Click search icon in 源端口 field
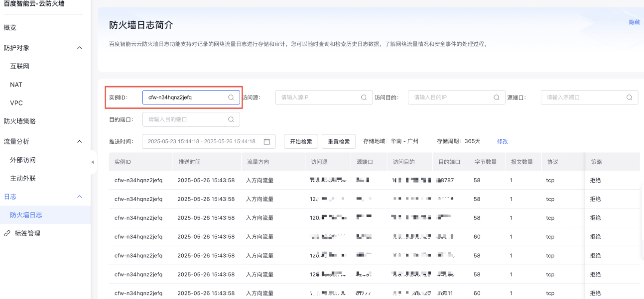Image resolution: width=644 pixels, height=299 pixels. point(629,97)
